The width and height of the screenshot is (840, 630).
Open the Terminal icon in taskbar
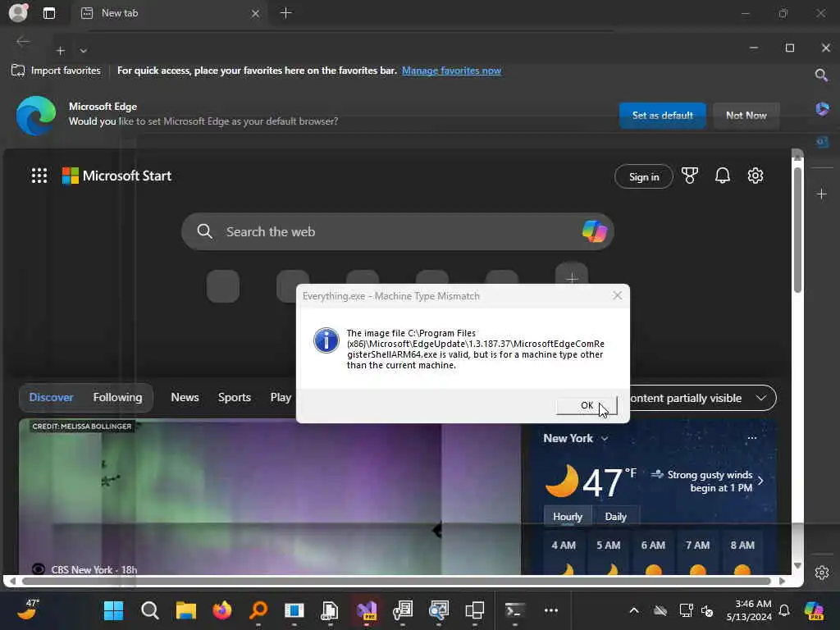514,610
